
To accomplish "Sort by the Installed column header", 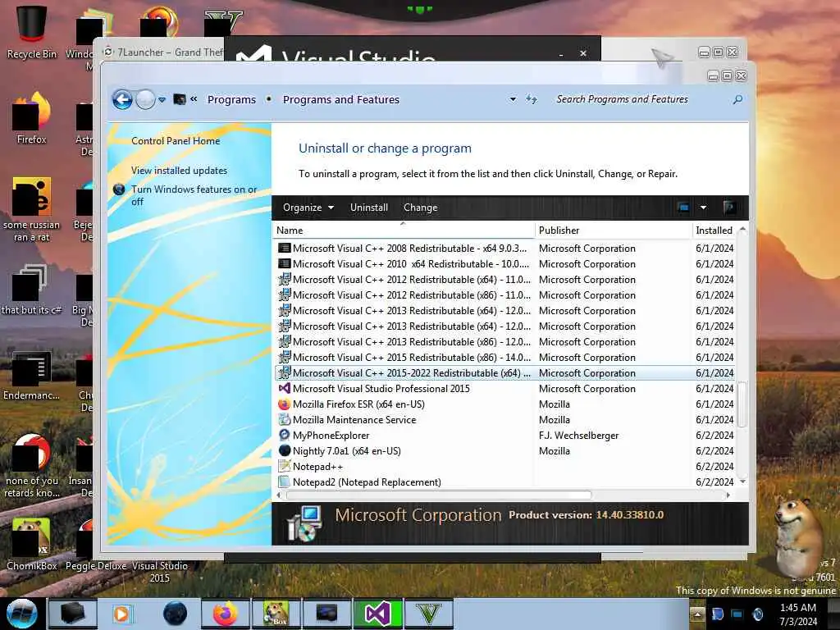I will pos(714,231).
